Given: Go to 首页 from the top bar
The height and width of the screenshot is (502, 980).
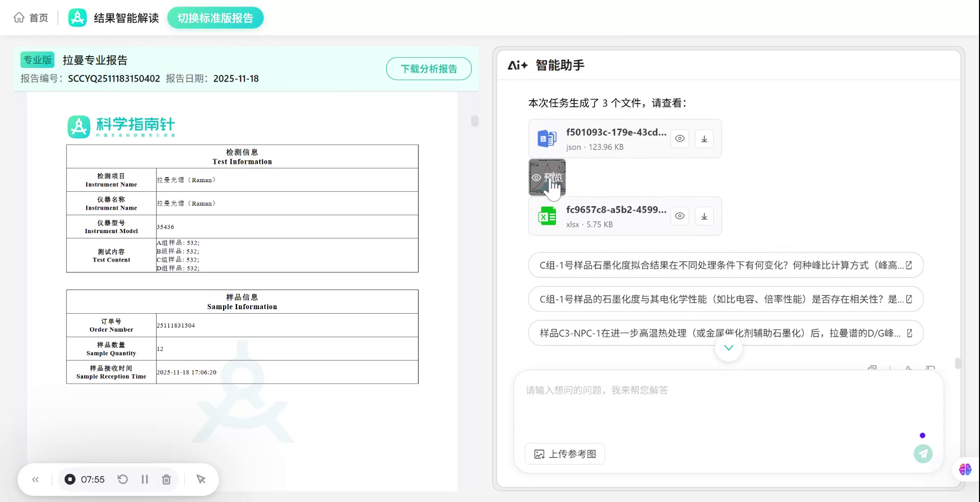Looking at the screenshot, I should (31, 17).
